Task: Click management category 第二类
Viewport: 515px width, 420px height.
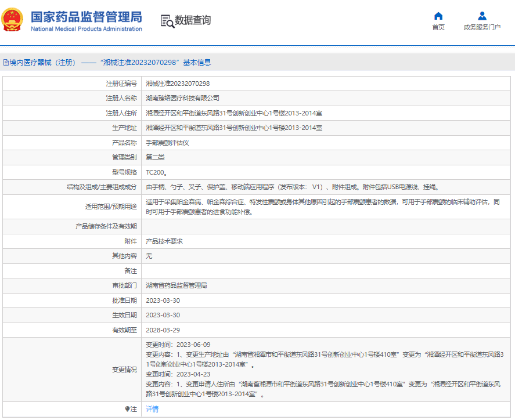Action: pos(155,157)
